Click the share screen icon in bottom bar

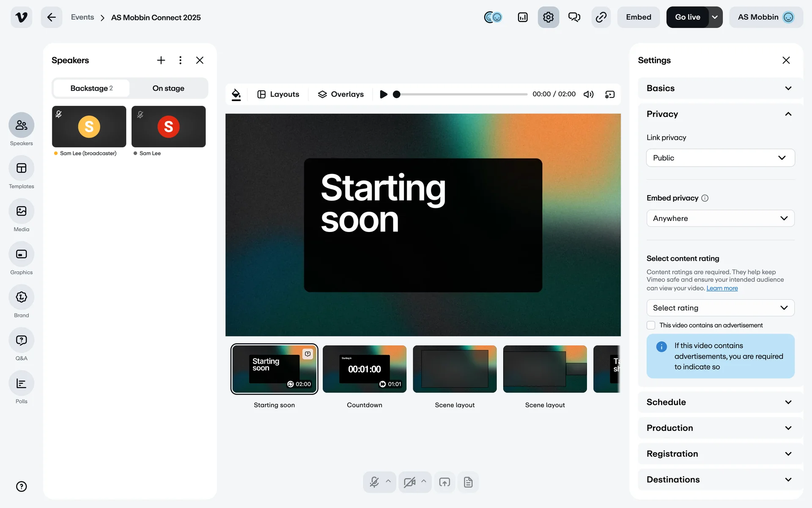click(x=444, y=482)
